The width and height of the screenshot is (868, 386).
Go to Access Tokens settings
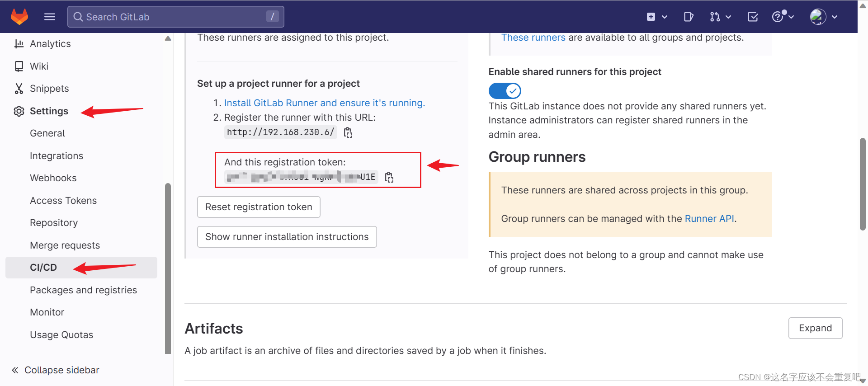click(63, 201)
